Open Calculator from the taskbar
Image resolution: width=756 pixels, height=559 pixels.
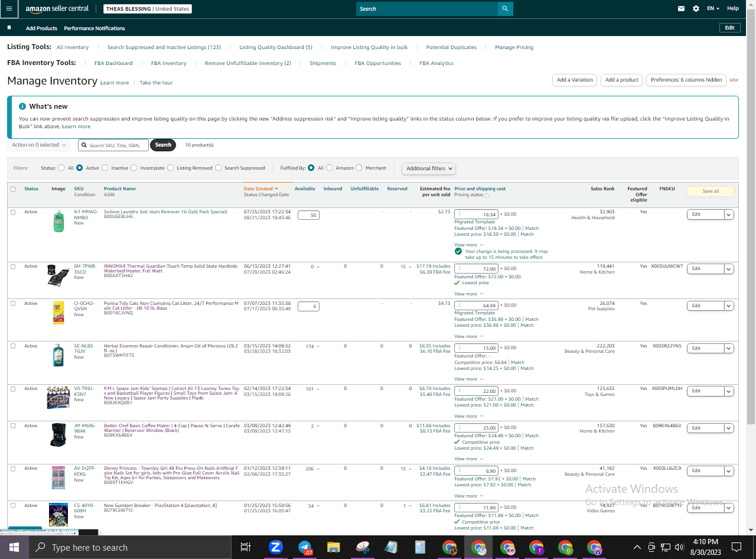click(421, 547)
